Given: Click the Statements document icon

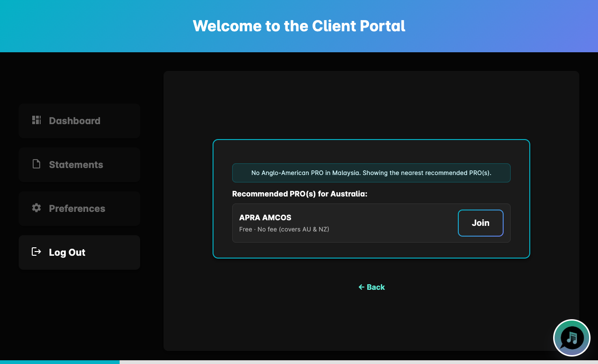Looking at the screenshot, I should click(x=36, y=164).
